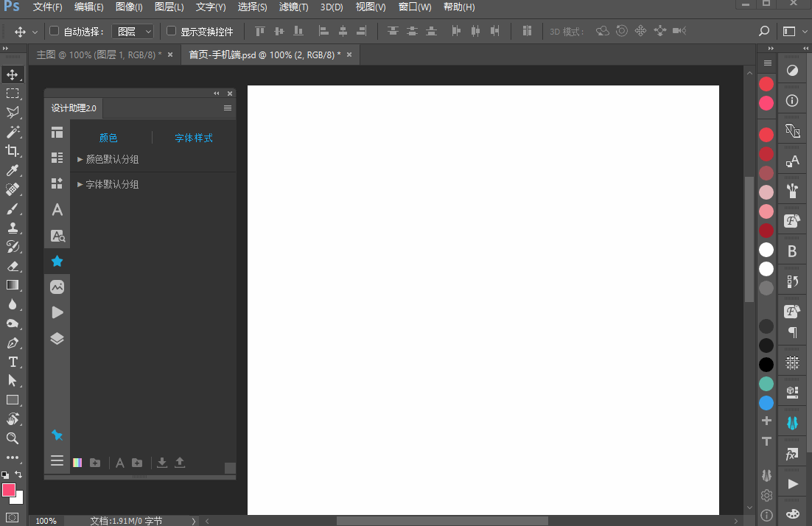Switch to the 颜色 tab in design assistant
The height and width of the screenshot is (526, 812).
108,138
